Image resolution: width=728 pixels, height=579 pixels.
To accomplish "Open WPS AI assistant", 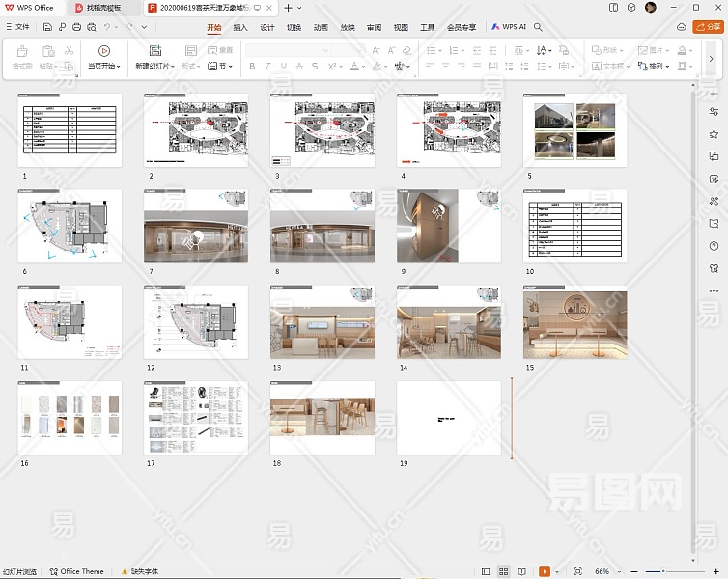I will [507, 27].
